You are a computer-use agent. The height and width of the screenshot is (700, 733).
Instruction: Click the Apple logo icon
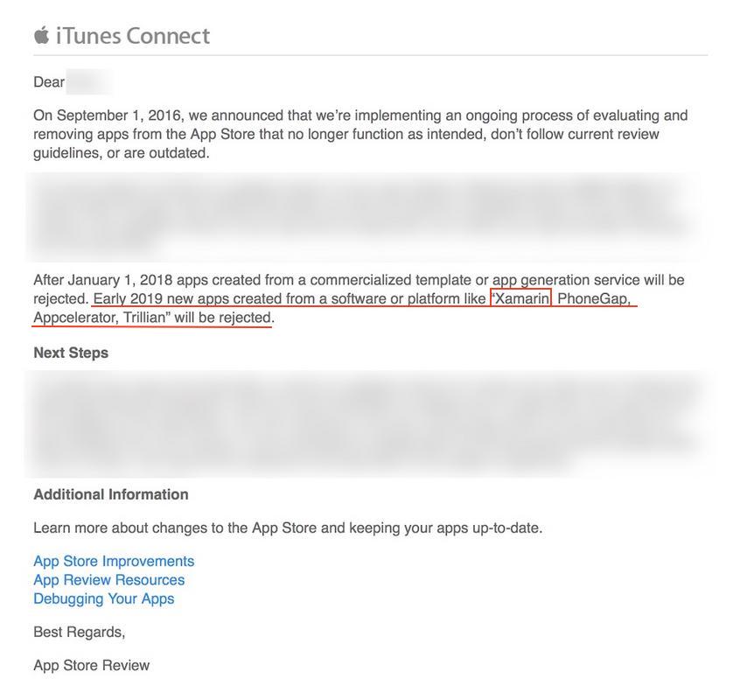(42, 36)
